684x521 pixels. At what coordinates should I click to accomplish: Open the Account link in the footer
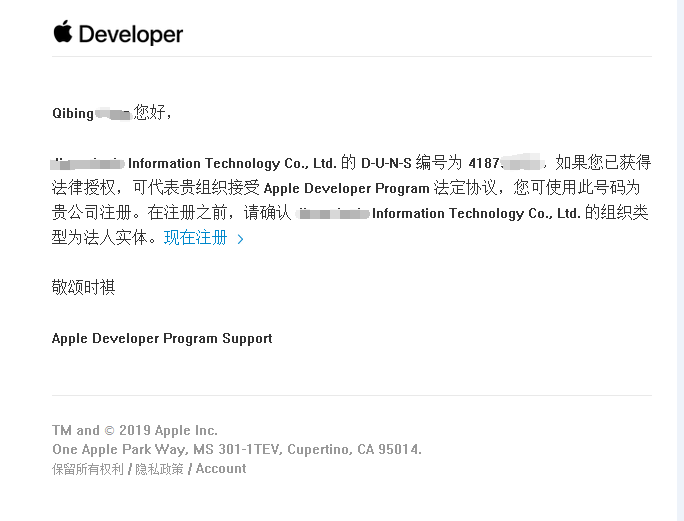pyautogui.click(x=221, y=469)
